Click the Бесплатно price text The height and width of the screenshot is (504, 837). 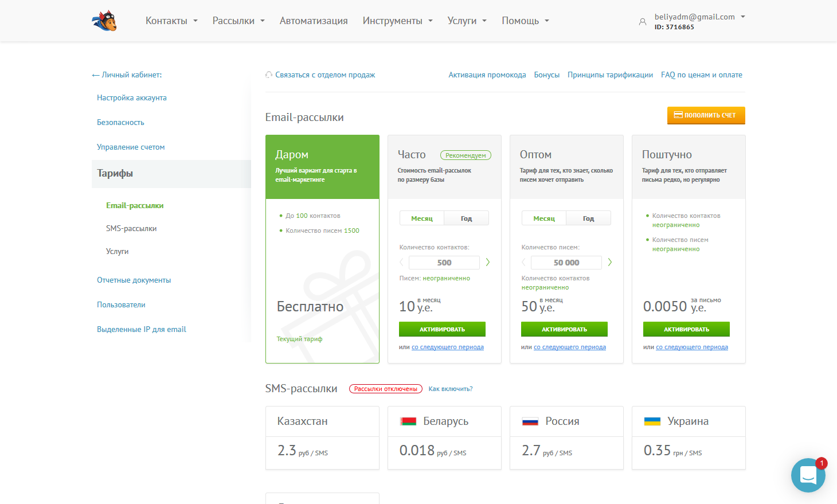(x=310, y=307)
